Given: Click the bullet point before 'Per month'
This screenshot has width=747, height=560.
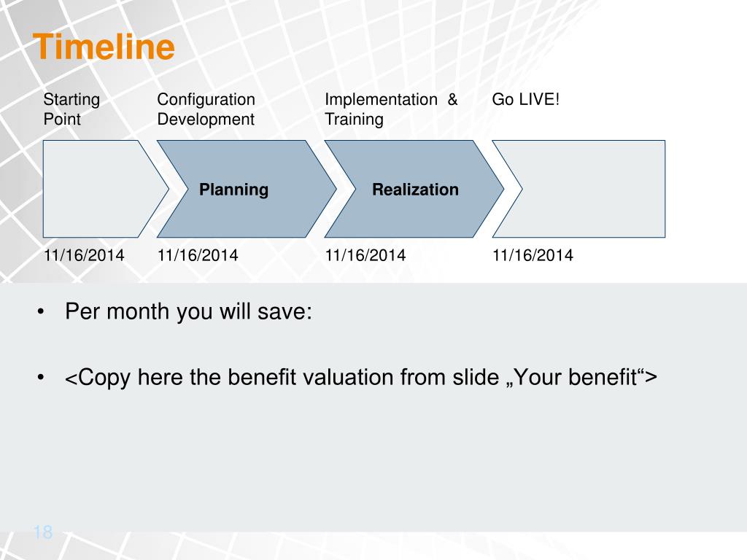Looking at the screenshot, I should 41,312.
